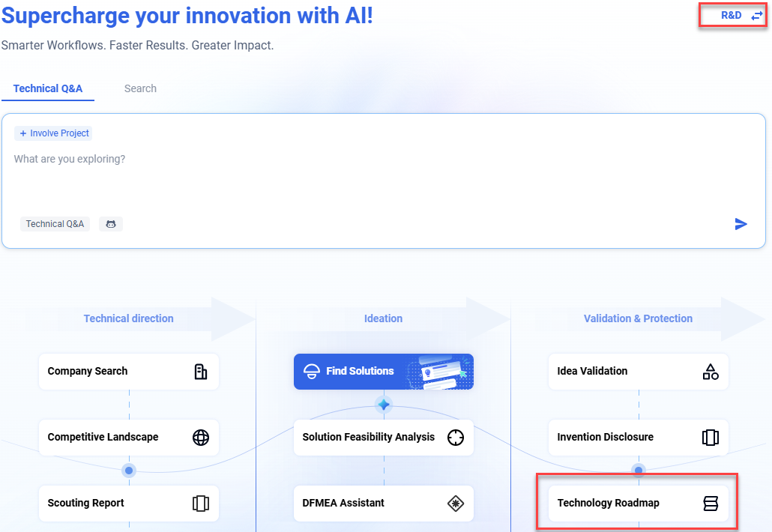Click the Scouting Report book icon

pos(201,504)
